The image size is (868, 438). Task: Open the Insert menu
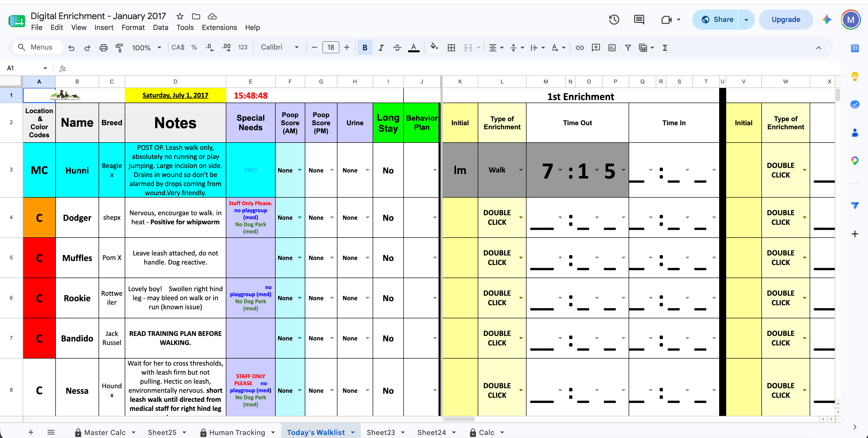click(x=104, y=28)
